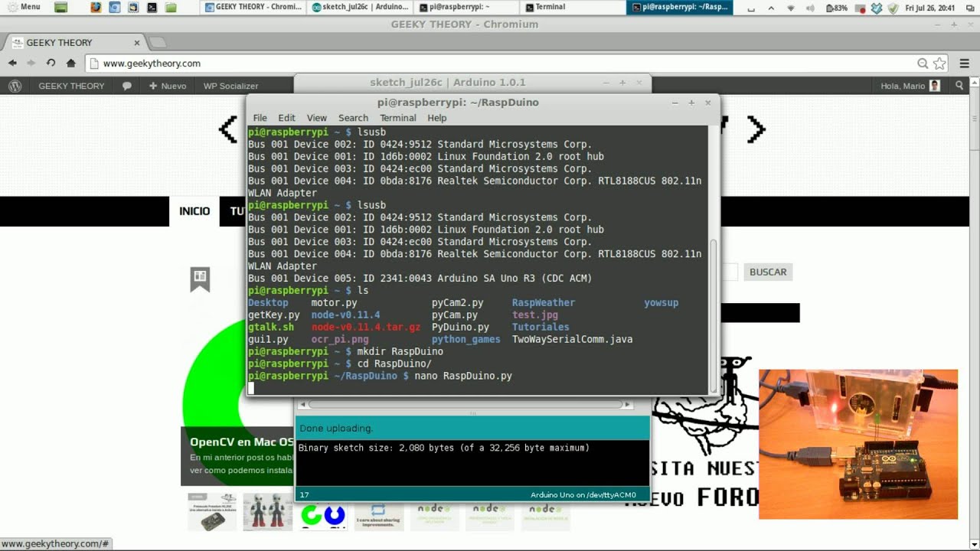The image size is (980, 551).
Task: Click the next slide right arrow
Action: pos(756,130)
